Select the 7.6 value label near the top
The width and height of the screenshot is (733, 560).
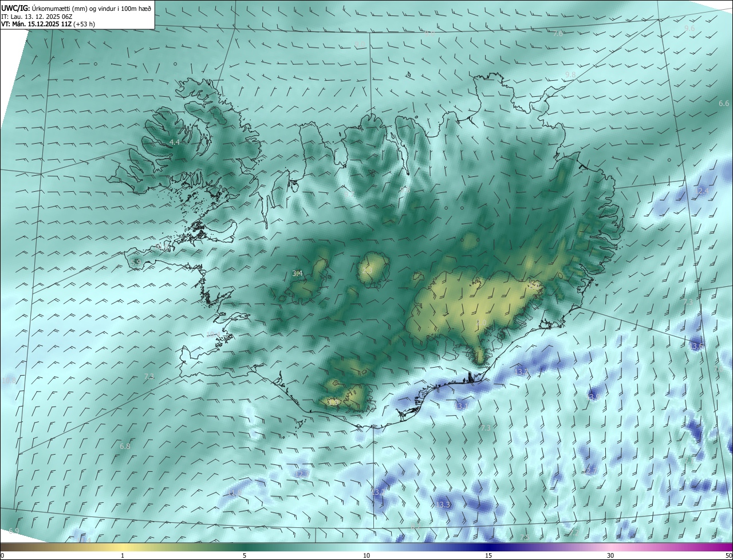(x=558, y=34)
